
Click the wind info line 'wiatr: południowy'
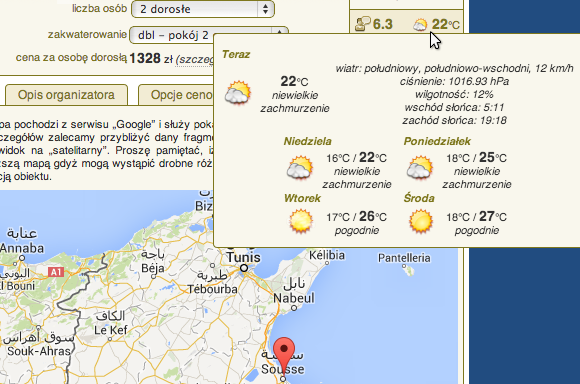454,68
